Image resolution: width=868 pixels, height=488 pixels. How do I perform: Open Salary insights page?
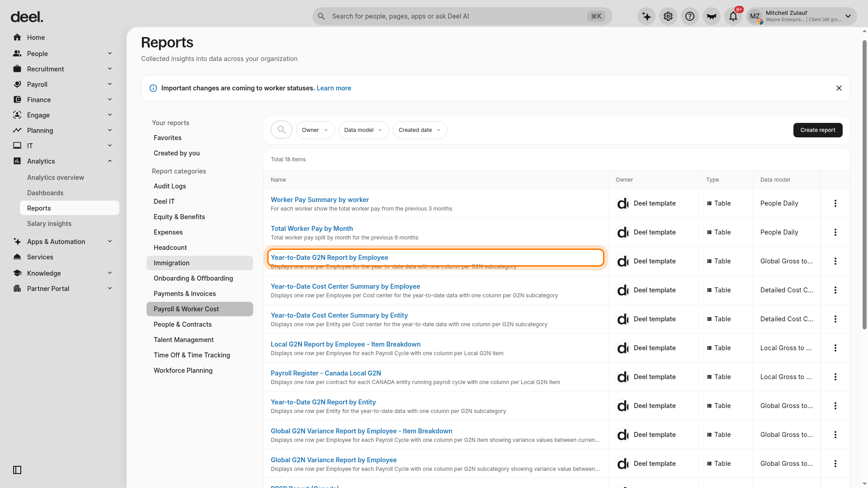49,224
